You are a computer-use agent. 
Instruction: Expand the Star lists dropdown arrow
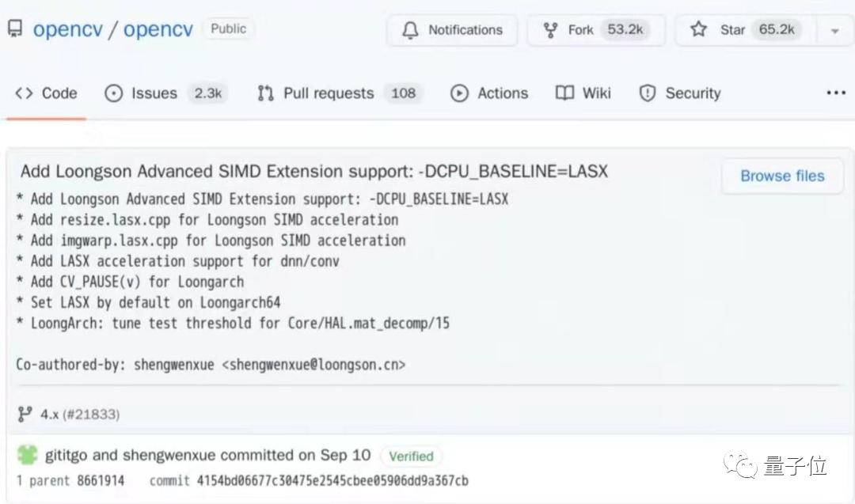[x=835, y=31]
